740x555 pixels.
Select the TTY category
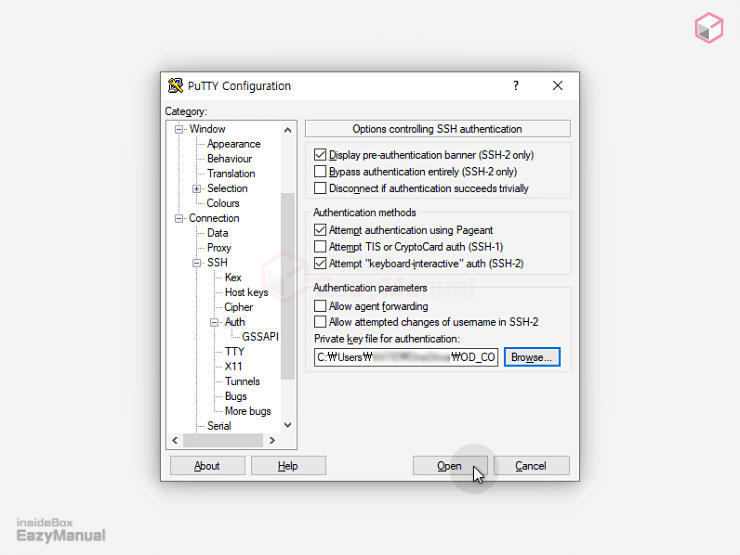pyautogui.click(x=235, y=352)
